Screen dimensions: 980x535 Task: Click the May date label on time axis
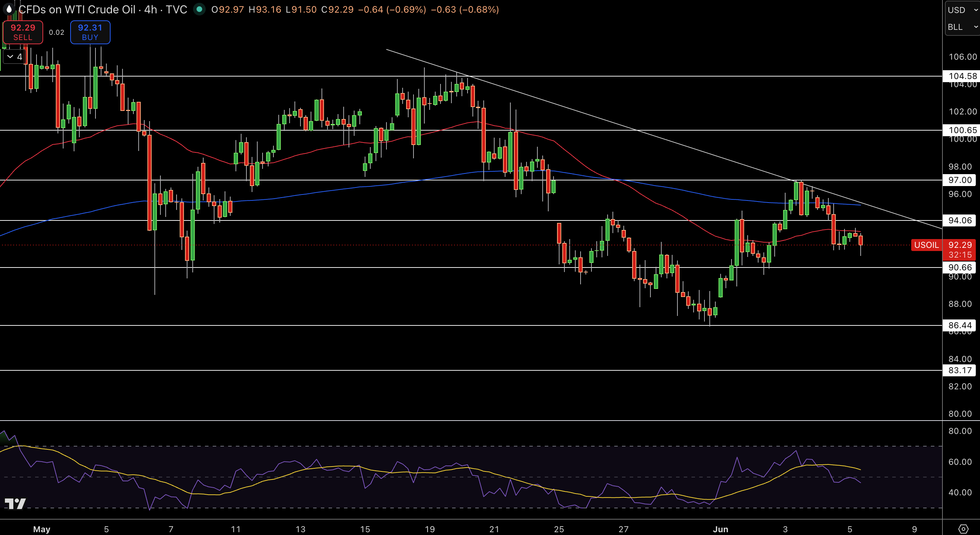(42, 529)
